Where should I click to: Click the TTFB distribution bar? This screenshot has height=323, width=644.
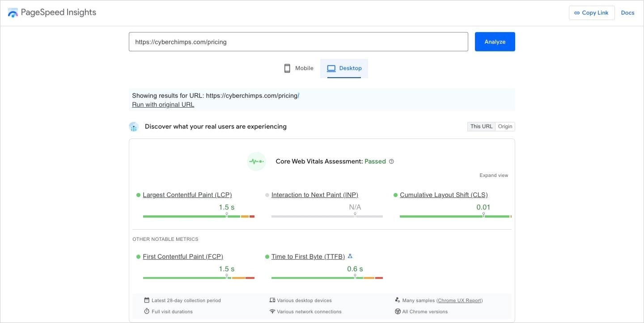coord(327,278)
